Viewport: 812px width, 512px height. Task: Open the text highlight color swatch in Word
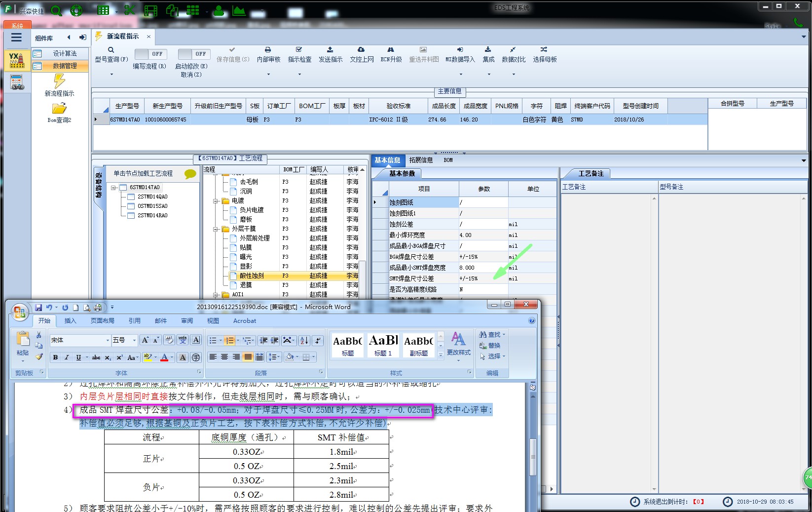pyautogui.click(x=148, y=357)
